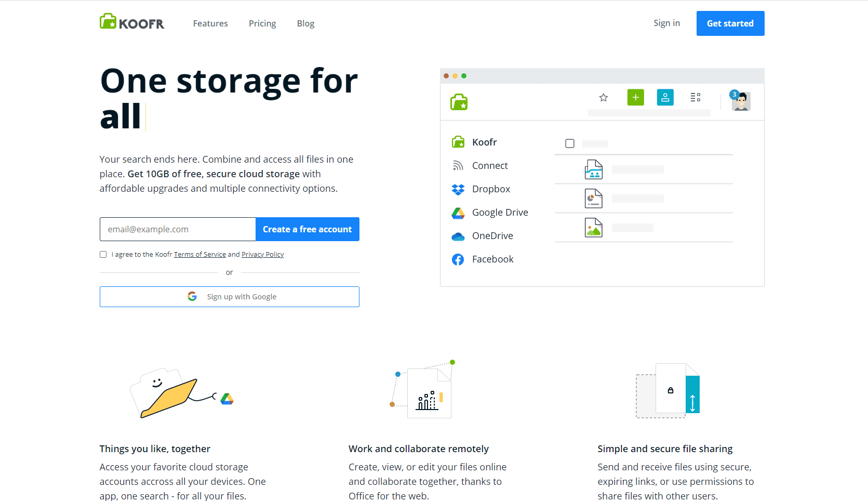
Task: Go to the Blog page
Action: click(305, 23)
